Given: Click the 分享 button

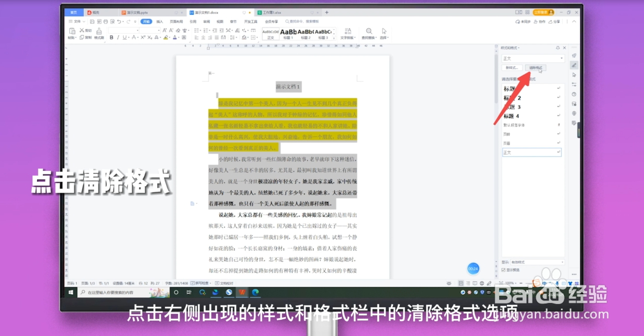Looking at the screenshot, I should [555, 21].
